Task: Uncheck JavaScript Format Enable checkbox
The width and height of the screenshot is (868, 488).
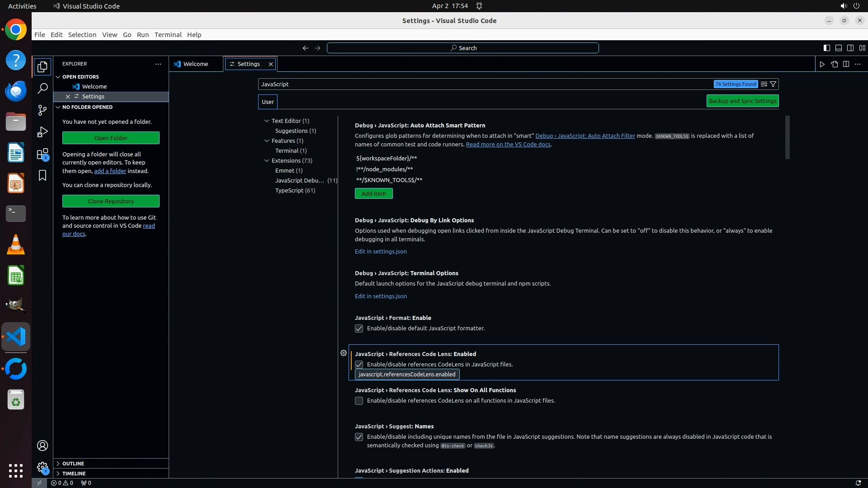Action: tap(359, 328)
